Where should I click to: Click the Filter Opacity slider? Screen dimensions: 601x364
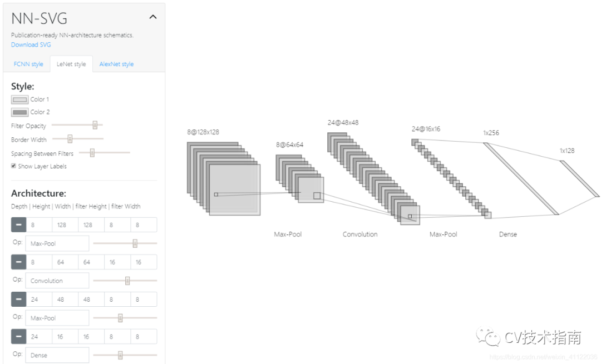pos(77,126)
